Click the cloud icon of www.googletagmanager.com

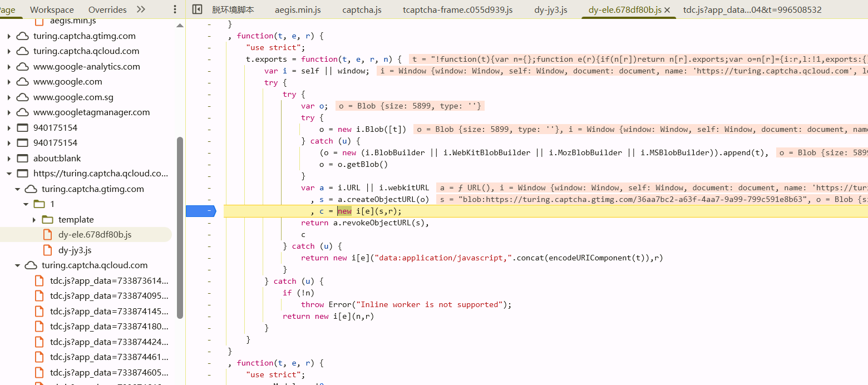click(x=23, y=112)
